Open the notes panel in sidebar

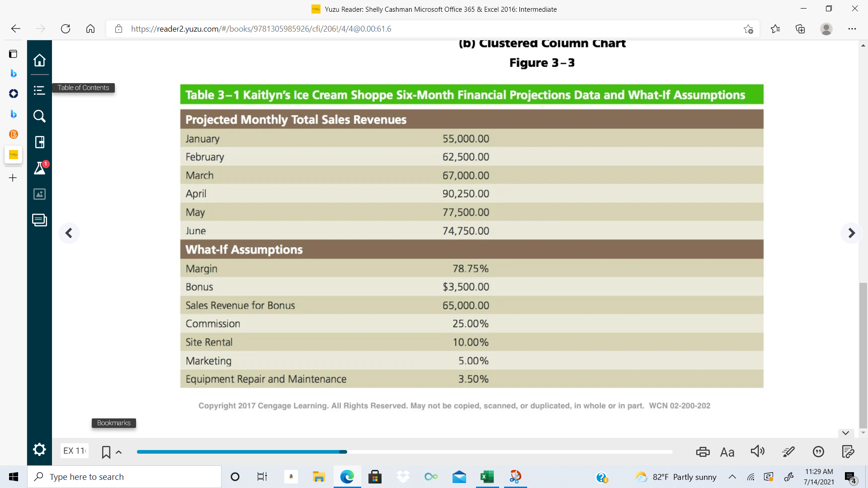pos(39,220)
